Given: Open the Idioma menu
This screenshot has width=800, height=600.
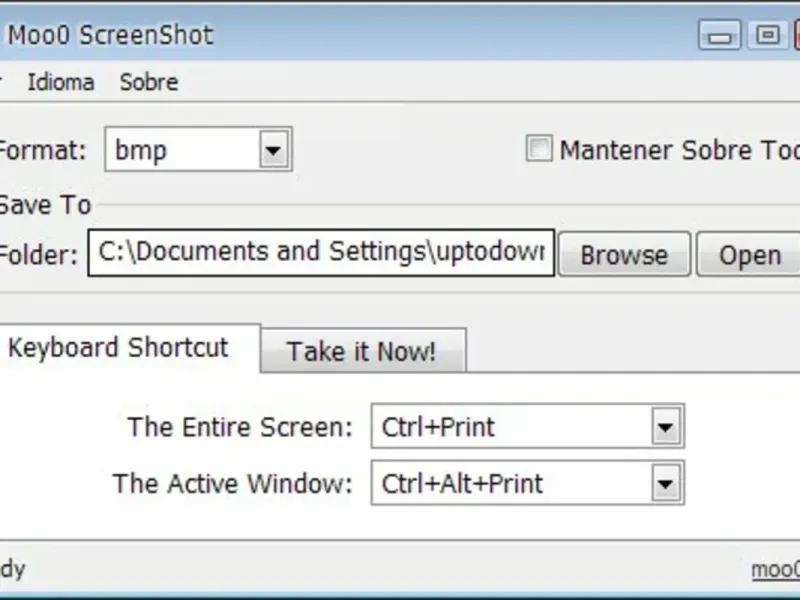Looking at the screenshot, I should [x=60, y=82].
